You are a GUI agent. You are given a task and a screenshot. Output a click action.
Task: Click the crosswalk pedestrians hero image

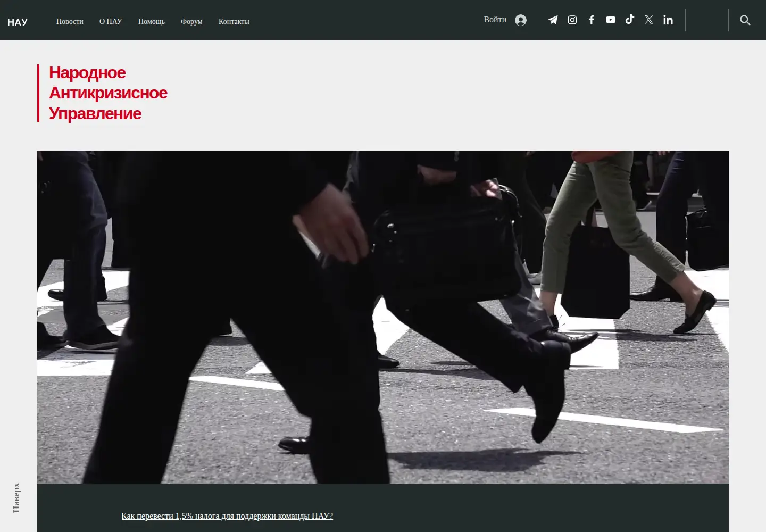click(x=383, y=317)
